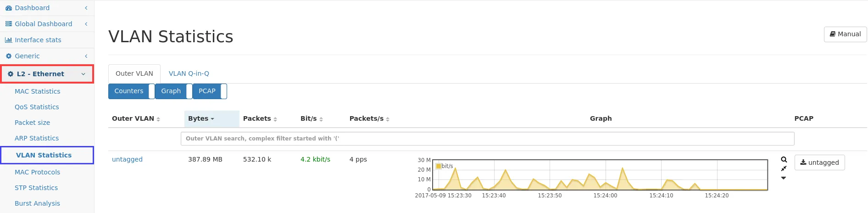Viewport: 868px width, 213px height.
Task: Click the bit/s legend color swatch
Action: tap(438, 166)
